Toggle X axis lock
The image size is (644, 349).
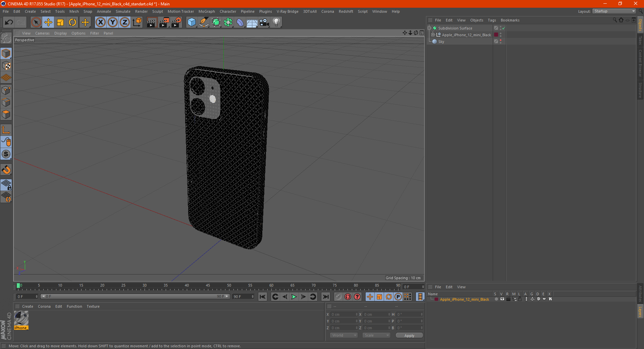pos(100,22)
